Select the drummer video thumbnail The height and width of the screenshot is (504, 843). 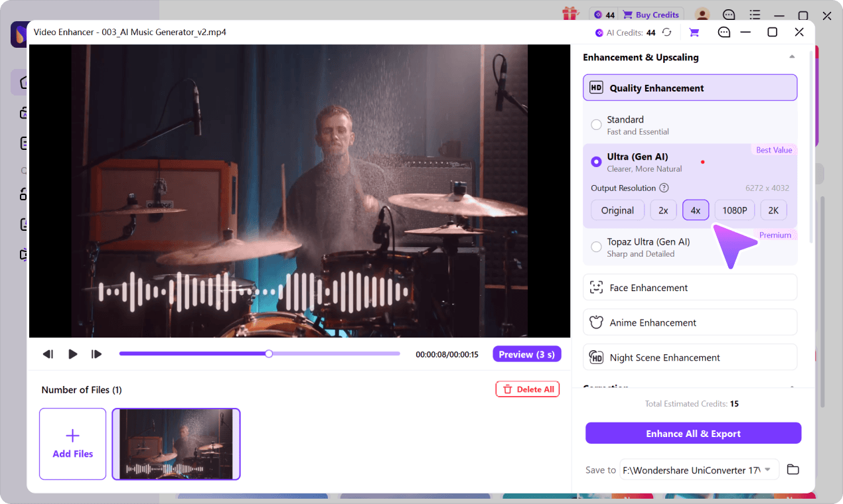click(x=176, y=444)
